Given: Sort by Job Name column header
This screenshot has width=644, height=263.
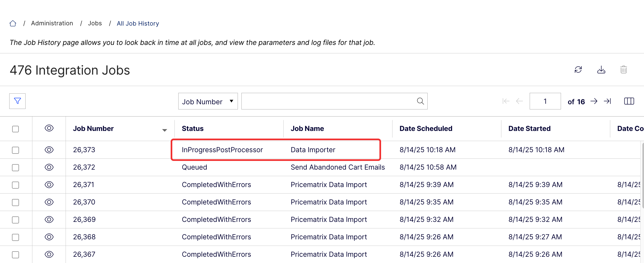Looking at the screenshot, I should [307, 129].
